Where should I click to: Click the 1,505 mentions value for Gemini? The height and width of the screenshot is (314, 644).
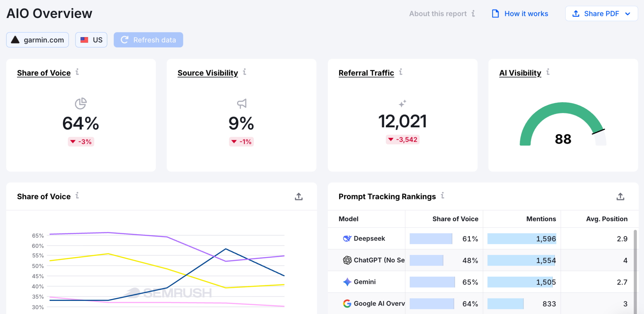click(x=546, y=282)
